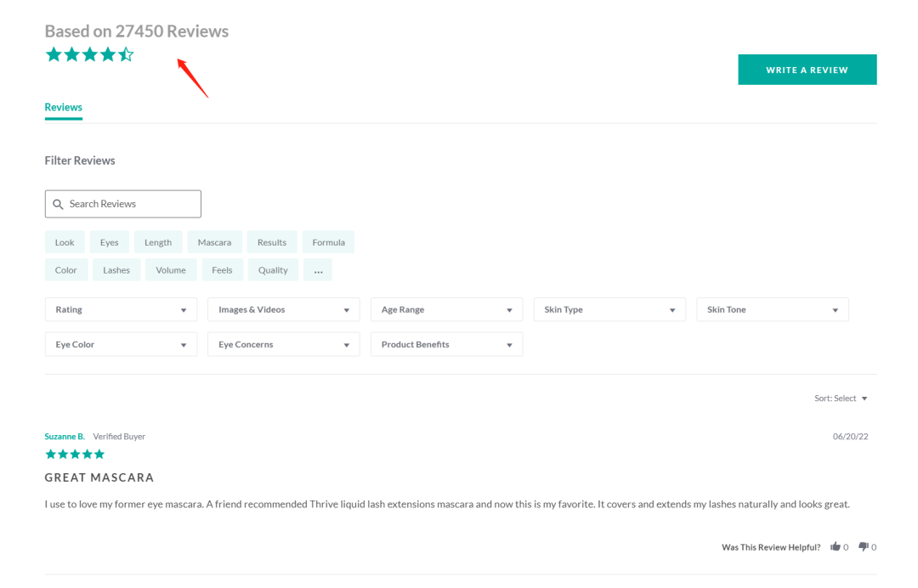
Task: Select the Results topic tag
Action: point(272,242)
